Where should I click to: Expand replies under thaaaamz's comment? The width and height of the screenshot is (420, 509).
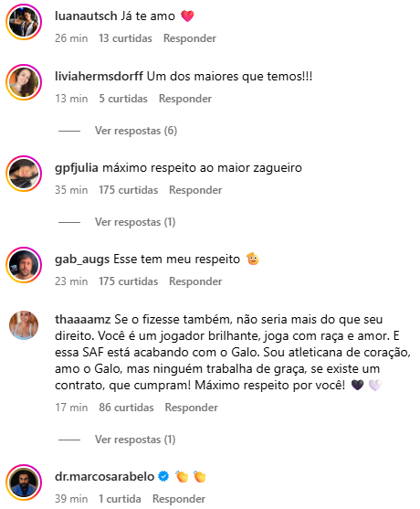[135, 440]
